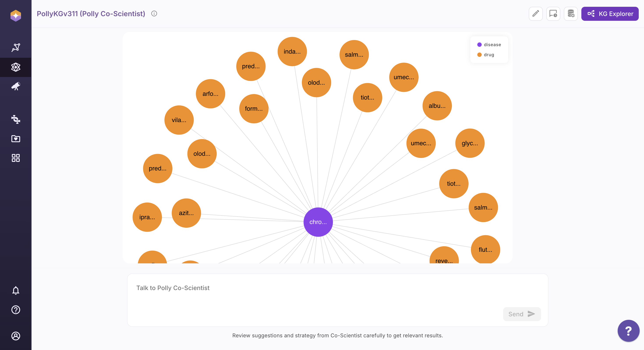Click the KG Explorer button

click(x=610, y=14)
